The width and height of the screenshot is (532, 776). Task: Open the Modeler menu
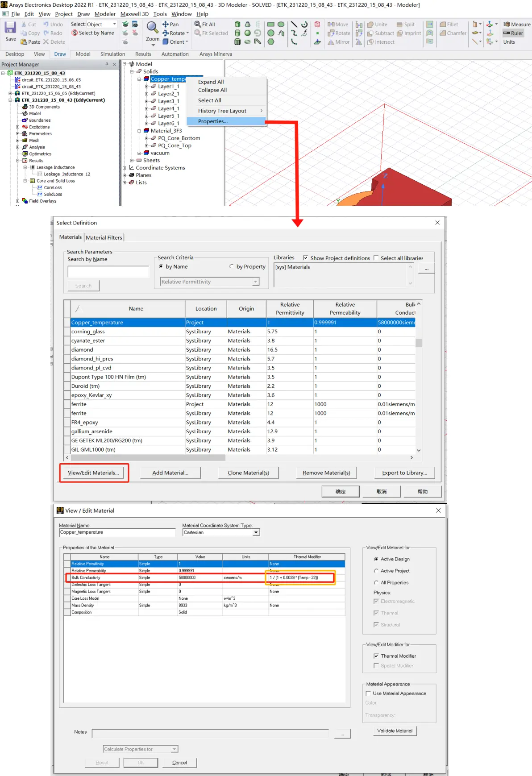(105, 14)
